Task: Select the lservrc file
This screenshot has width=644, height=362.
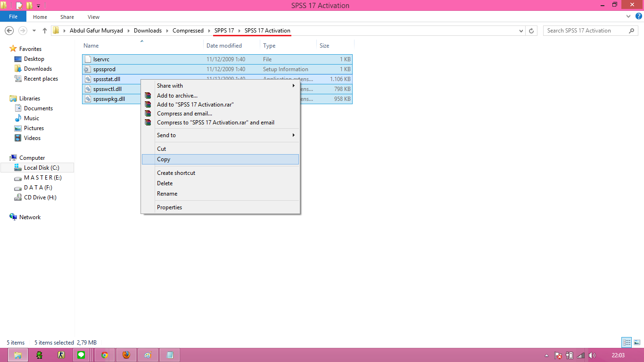Action: [x=217, y=59]
